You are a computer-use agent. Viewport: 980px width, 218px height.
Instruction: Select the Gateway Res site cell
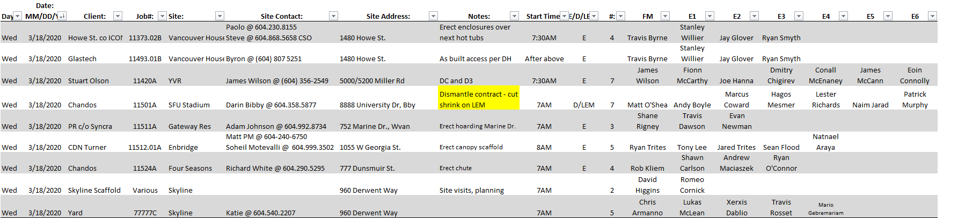[189, 127]
